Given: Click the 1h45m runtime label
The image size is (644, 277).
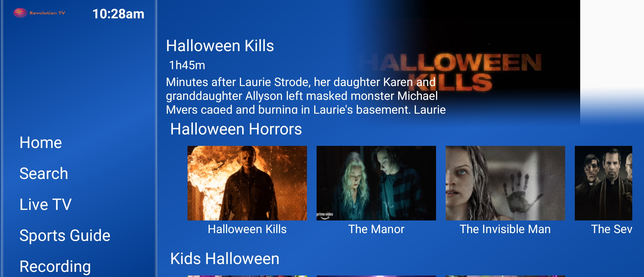Looking at the screenshot, I should click(187, 65).
